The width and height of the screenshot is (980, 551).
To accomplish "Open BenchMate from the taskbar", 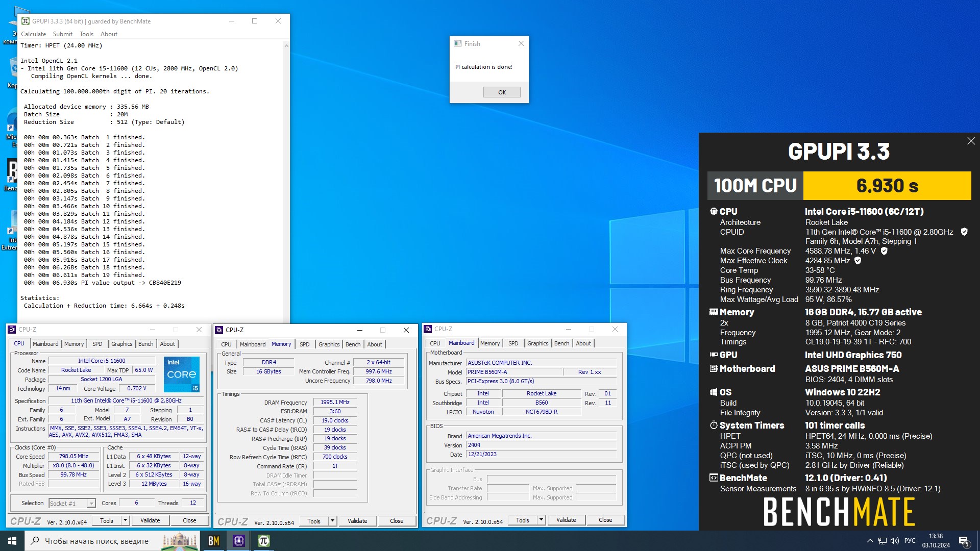I will [x=214, y=541].
